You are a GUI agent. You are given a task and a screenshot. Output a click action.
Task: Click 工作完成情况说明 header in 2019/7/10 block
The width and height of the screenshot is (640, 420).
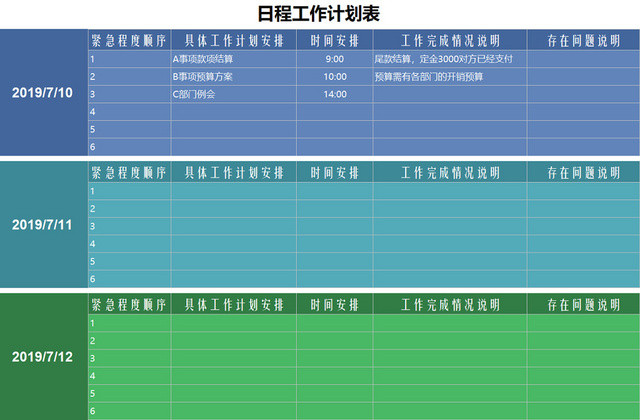point(450,40)
